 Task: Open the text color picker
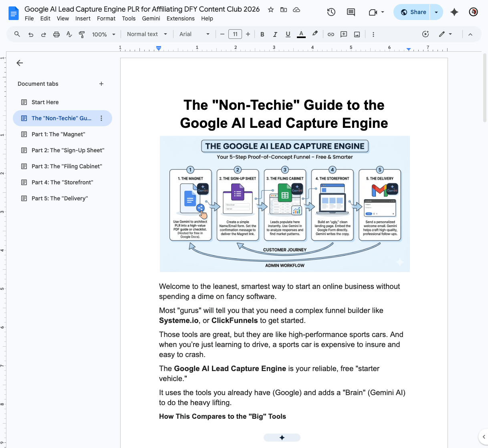coord(301,34)
